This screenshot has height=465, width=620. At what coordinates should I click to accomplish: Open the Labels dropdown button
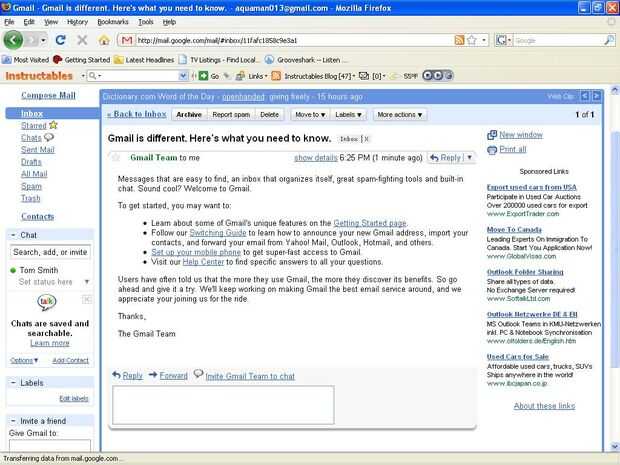click(x=348, y=115)
